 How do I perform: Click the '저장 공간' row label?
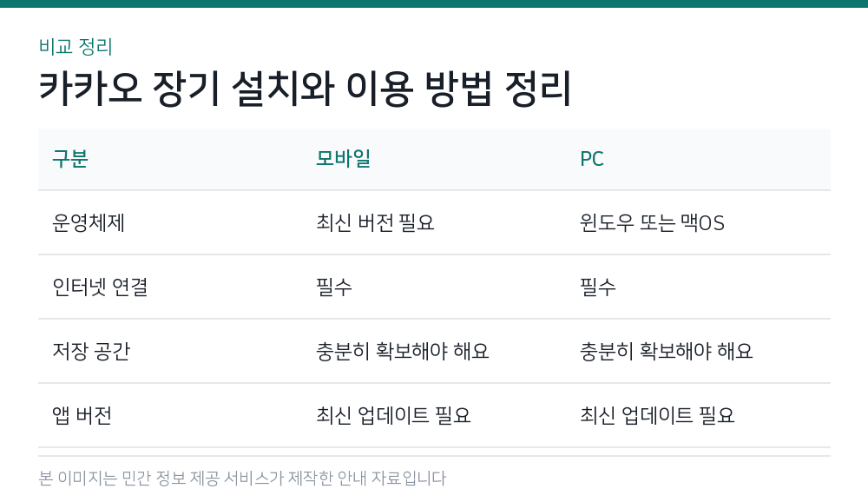[x=91, y=351]
